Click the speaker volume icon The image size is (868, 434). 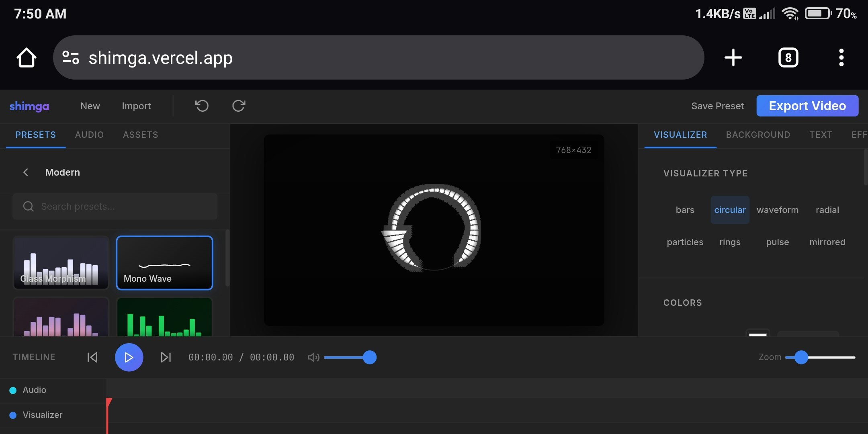click(x=313, y=357)
